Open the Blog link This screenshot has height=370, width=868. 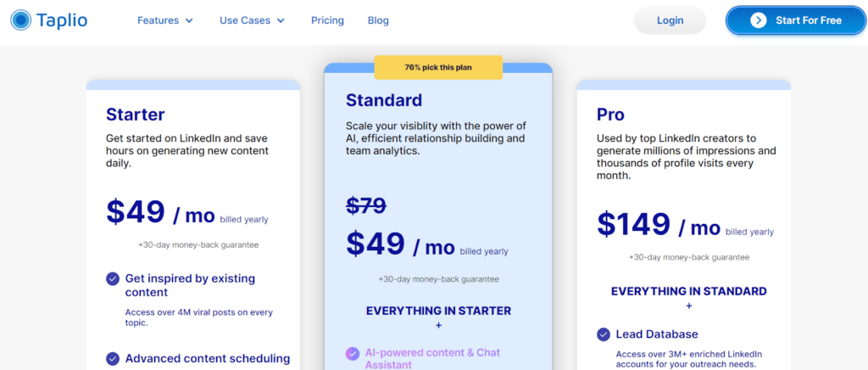pos(378,20)
